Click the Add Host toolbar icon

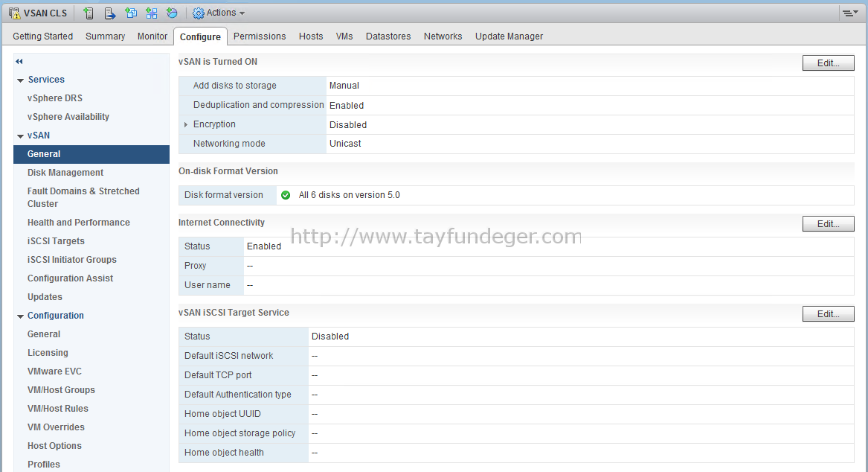pyautogui.click(x=88, y=13)
